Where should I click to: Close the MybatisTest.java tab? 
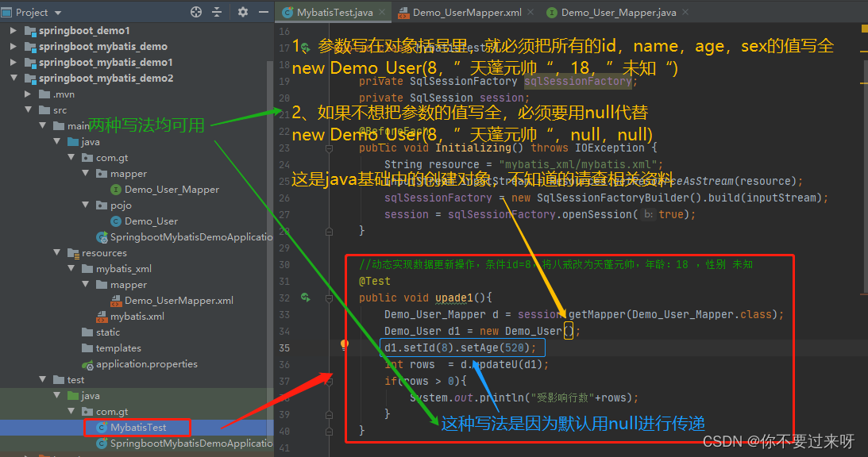point(382,12)
